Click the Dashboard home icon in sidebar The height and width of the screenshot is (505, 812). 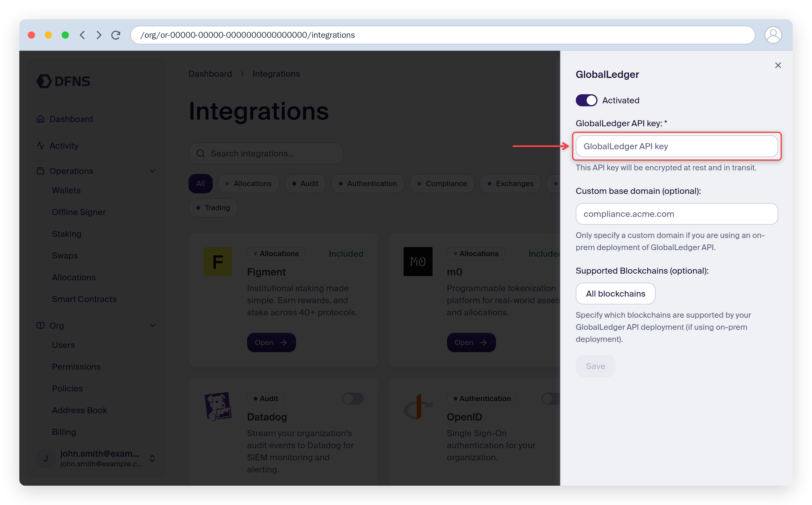[40, 119]
